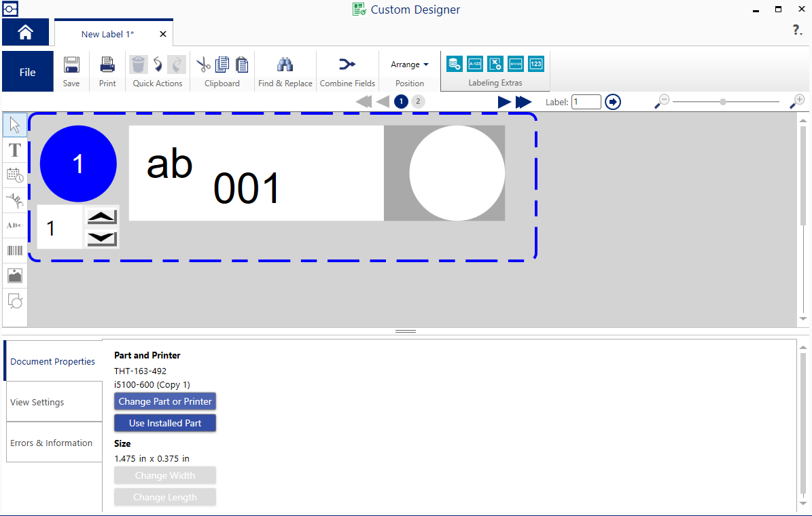This screenshot has height=516, width=812.
Task: Click Change Part or Printer button
Action: click(165, 401)
